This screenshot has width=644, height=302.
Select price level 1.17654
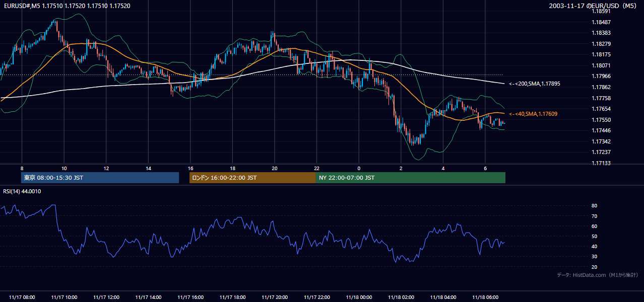602,109
